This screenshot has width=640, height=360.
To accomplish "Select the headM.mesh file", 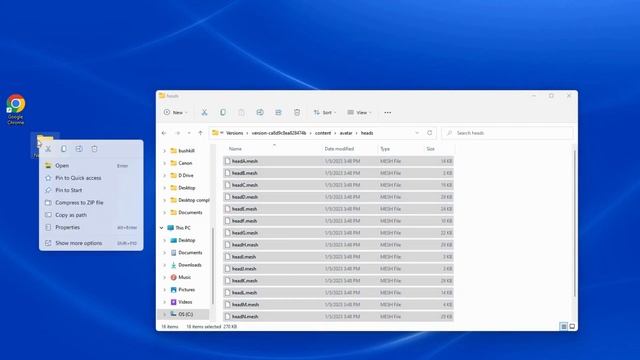I will click(x=338, y=304).
